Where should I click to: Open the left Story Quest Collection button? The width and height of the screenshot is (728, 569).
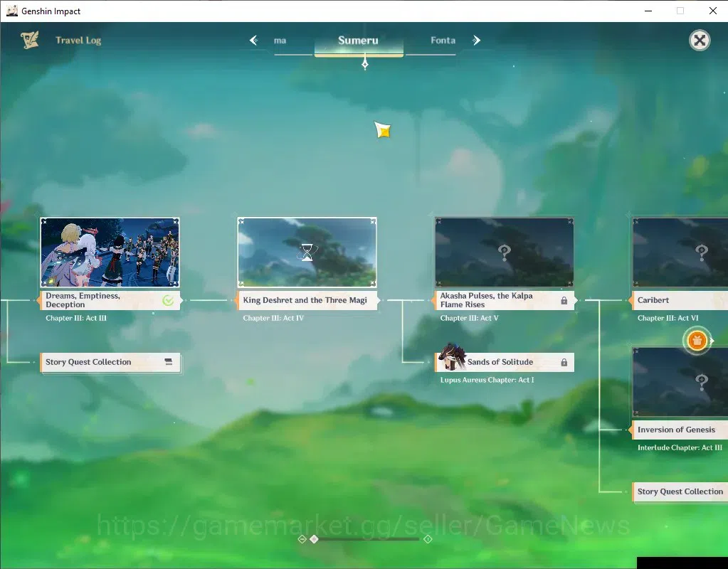(110, 362)
